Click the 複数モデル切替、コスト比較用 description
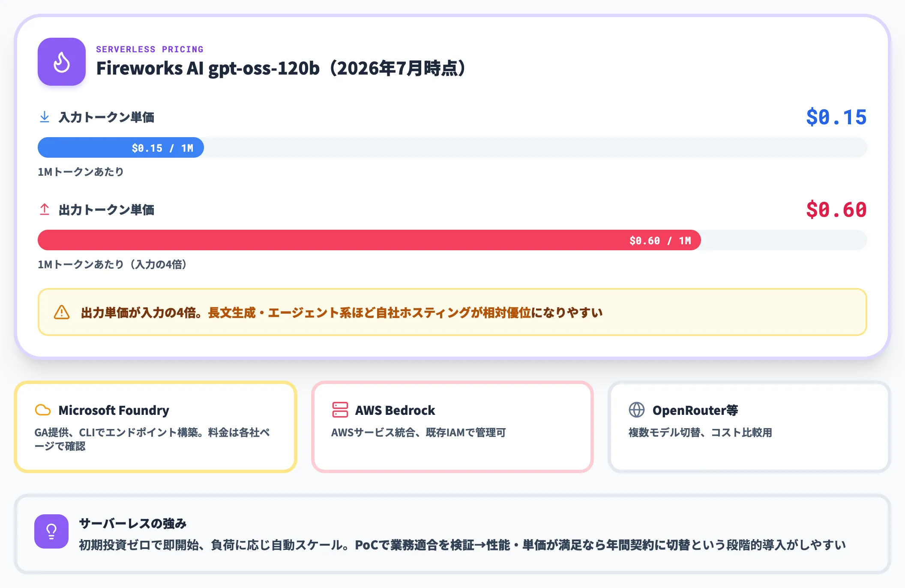The image size is (905, 588). (700, 432)
